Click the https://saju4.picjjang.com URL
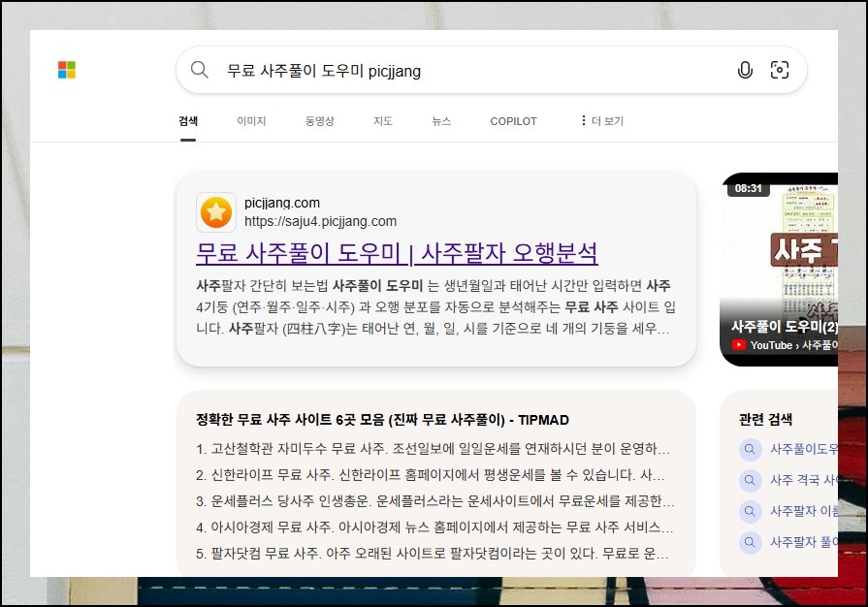868x607 pixels. pos(320,221)
